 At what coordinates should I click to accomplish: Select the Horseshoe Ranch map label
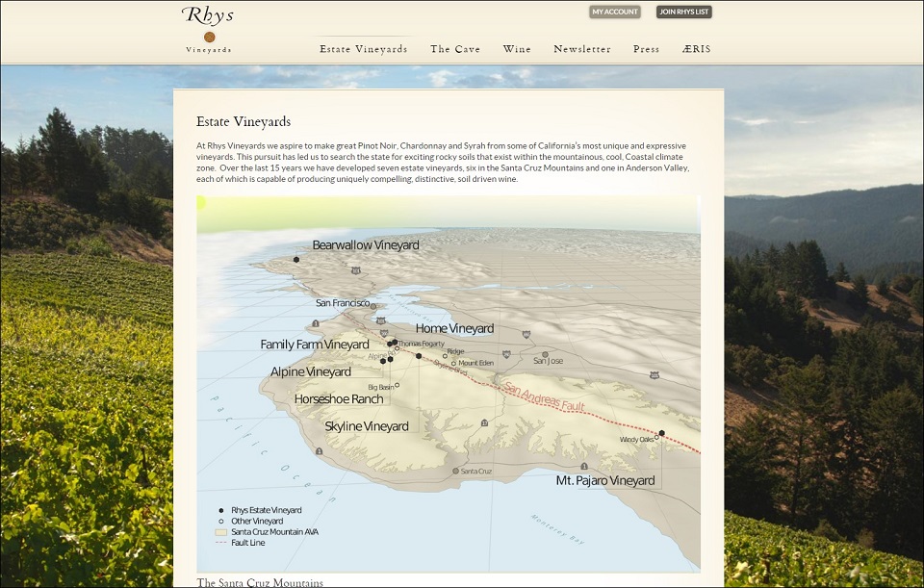tap(339, 398)
